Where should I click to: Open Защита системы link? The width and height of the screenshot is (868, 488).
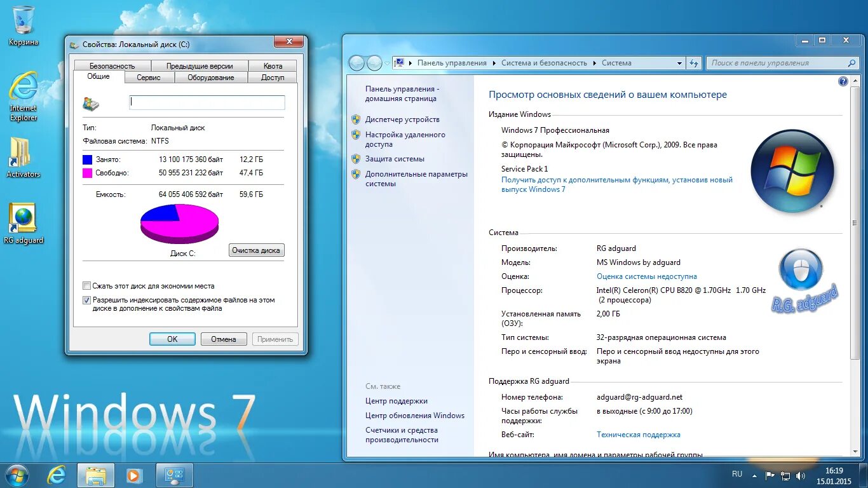(x=395, y=159)
